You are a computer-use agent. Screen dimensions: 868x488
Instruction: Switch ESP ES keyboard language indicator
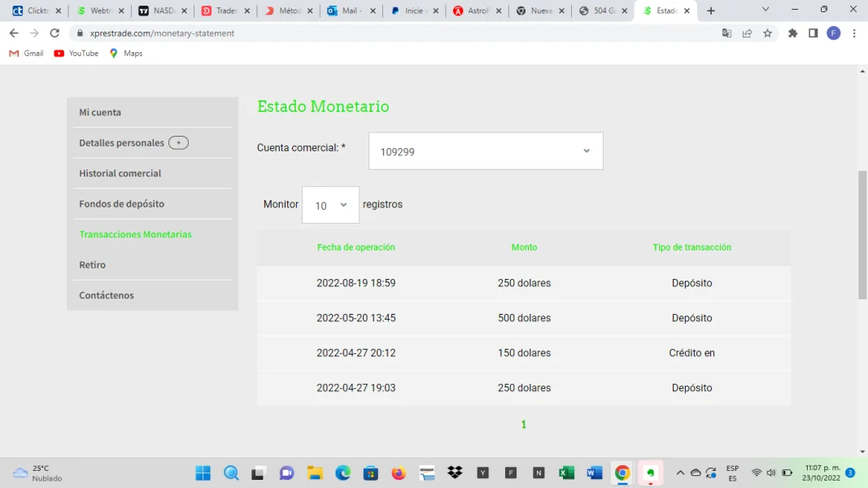(x=732, y=473)
